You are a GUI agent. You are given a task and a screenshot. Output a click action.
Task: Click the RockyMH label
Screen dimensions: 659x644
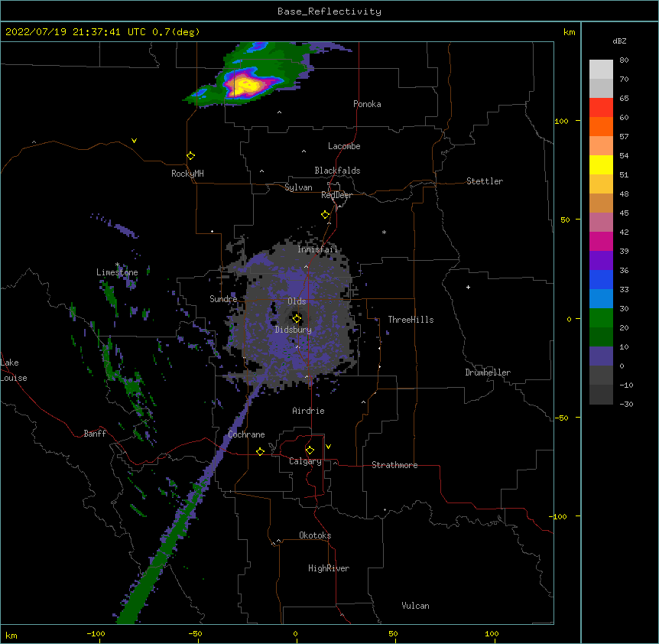click(x=187, y=174)
